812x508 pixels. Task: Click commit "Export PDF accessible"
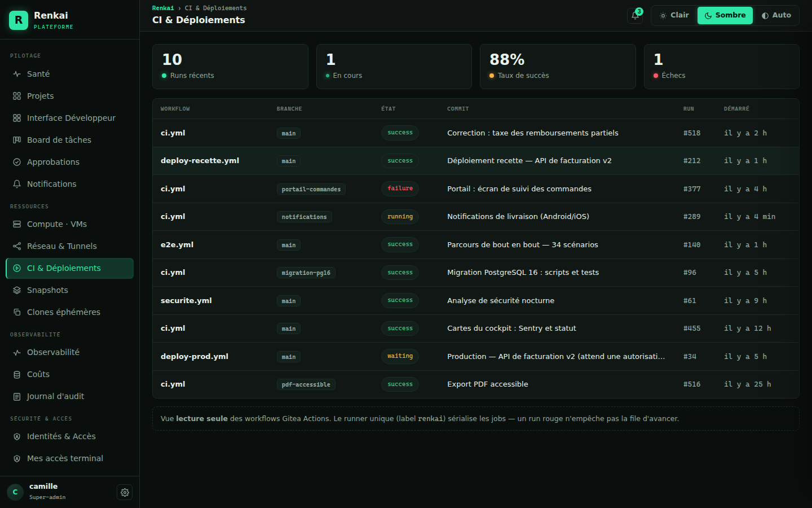[x=488, y=384]
